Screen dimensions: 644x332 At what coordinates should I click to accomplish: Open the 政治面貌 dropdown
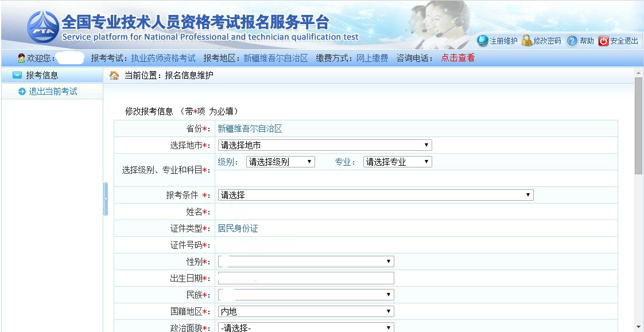click(389, 327)
